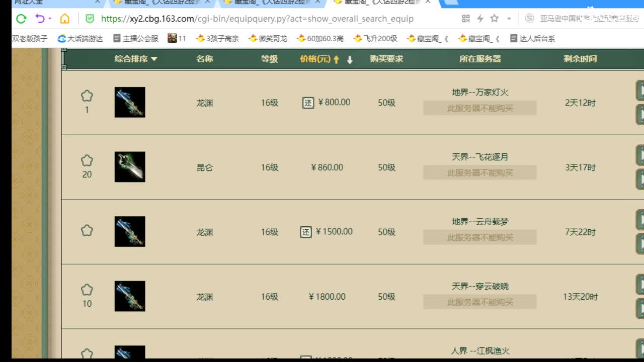Open the 主播公会服 bookmark
Image resolution: width=644 pixels, height=362 pixels.
[x=136, y=38]
